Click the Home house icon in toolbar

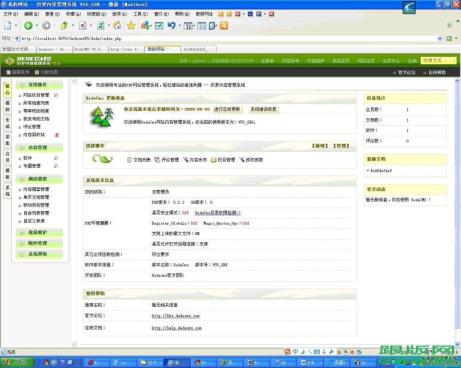117,25
